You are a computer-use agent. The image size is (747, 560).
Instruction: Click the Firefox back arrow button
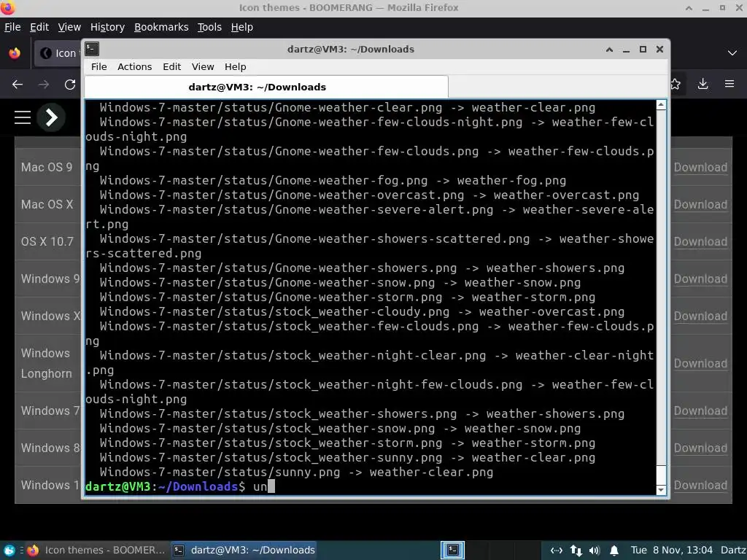click(18, 85)
